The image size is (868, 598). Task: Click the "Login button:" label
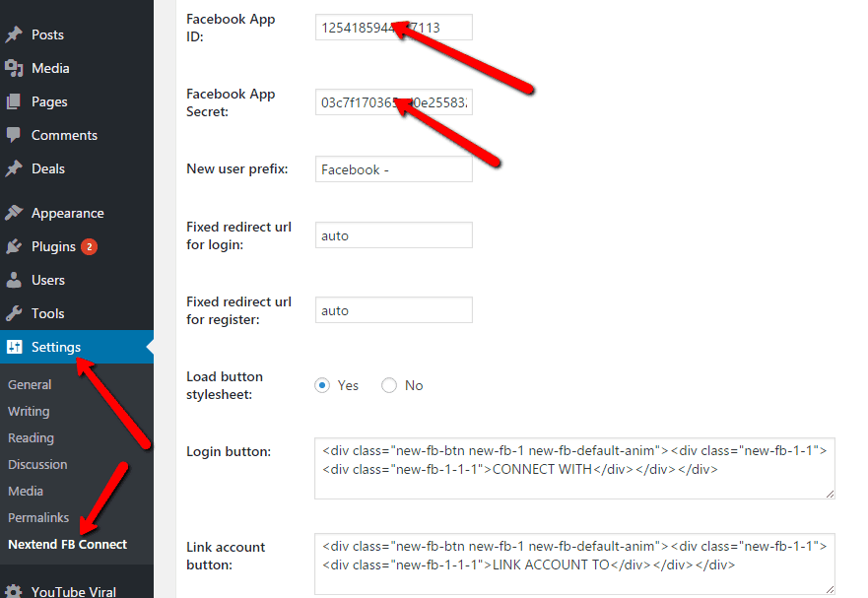[x=229, y=451]
